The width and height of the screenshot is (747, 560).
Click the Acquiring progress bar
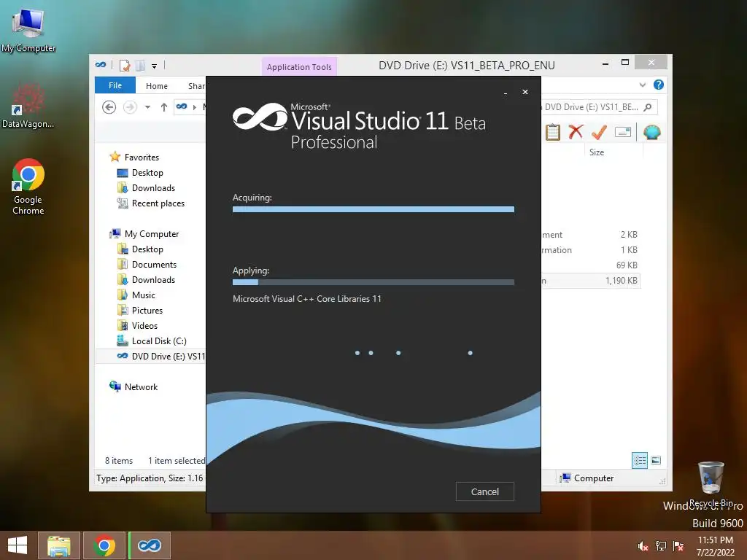point(373,209)
